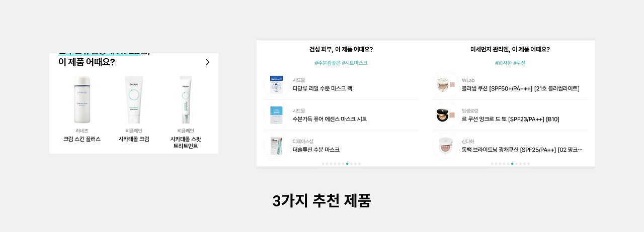Image resolution: width=644 pixels, height=232 pixels.
Task: Click the 크림 스킨 플러스 product name
Action: (x=82, y=139)
